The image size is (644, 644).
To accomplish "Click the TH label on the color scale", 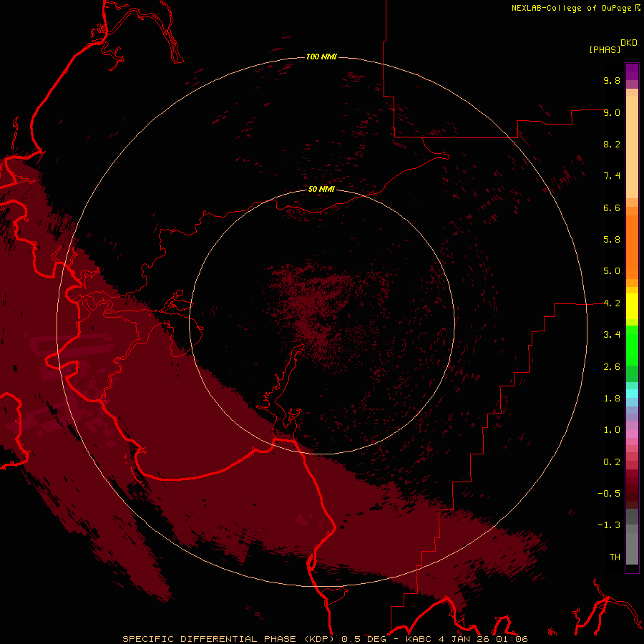I will tap(615, 557).
